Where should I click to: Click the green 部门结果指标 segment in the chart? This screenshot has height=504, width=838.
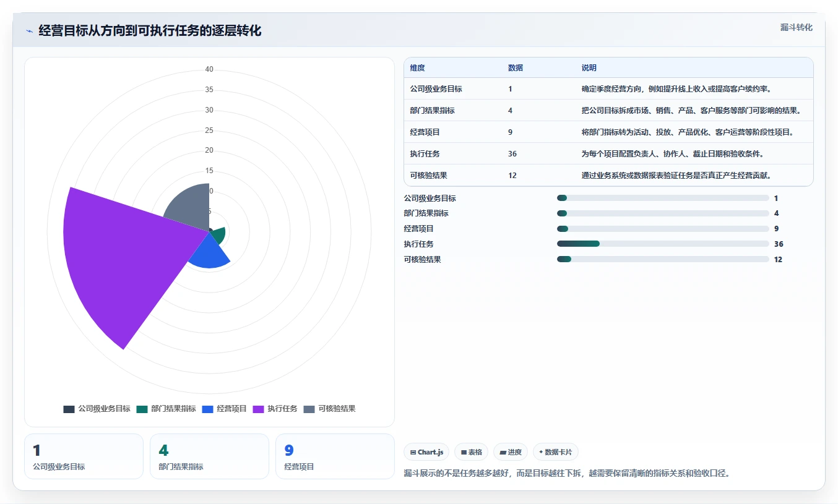[x=218, y=236]
